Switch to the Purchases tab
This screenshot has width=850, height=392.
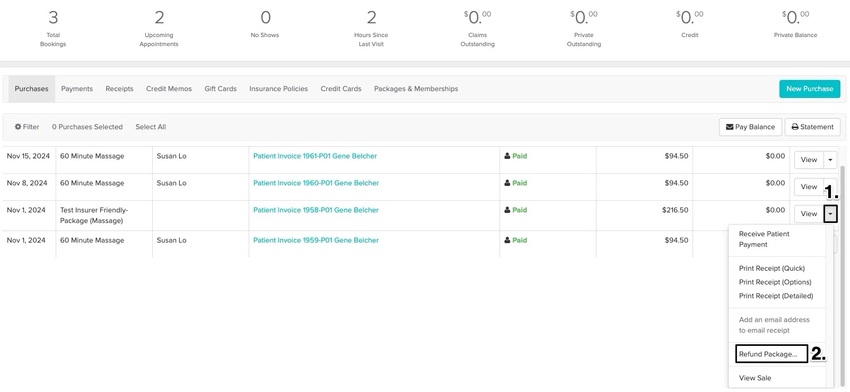[x=31, y=89]
